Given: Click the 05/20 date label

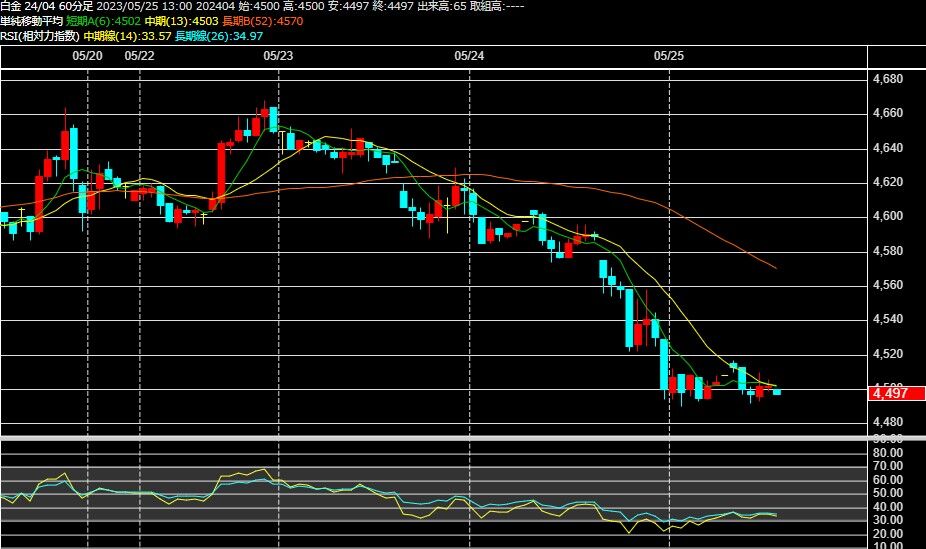Looking at the screenshot, I should (87, 56).
